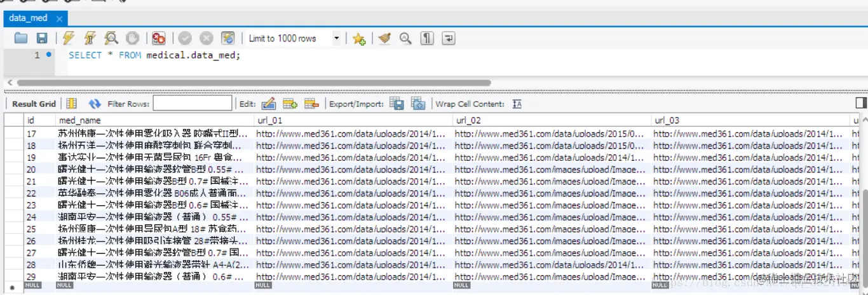This screenshot has height=295, width=868.
Task: Rollback the transaction
Action: 207,39
